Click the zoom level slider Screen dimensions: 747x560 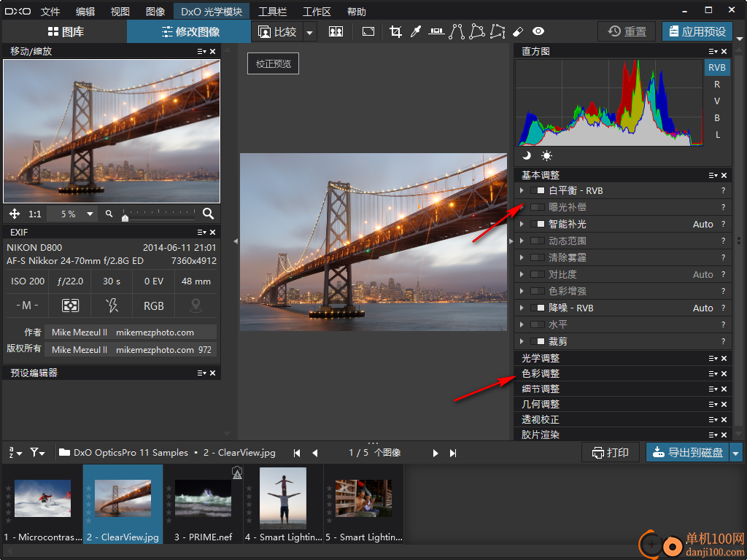click(158, 214)
